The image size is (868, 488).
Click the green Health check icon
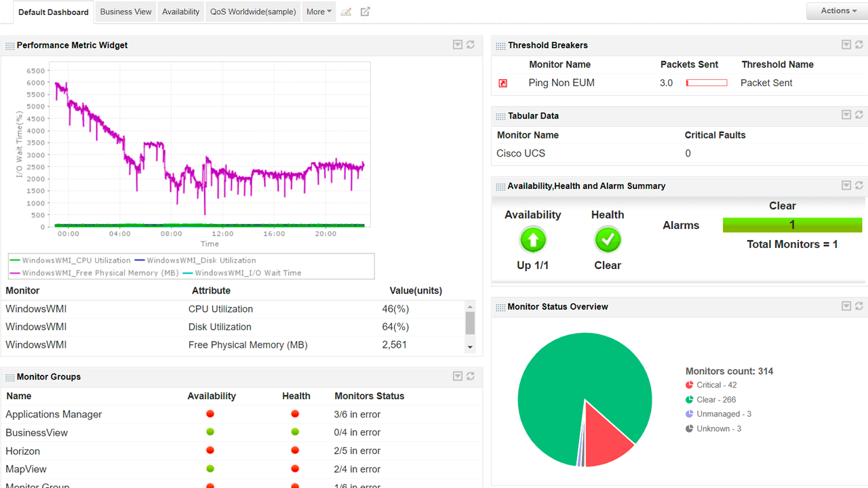[x=608, y=239]
